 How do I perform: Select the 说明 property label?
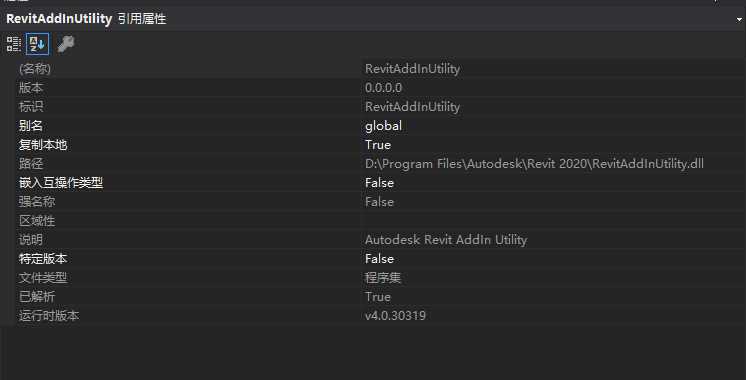(x=31, y=240)
